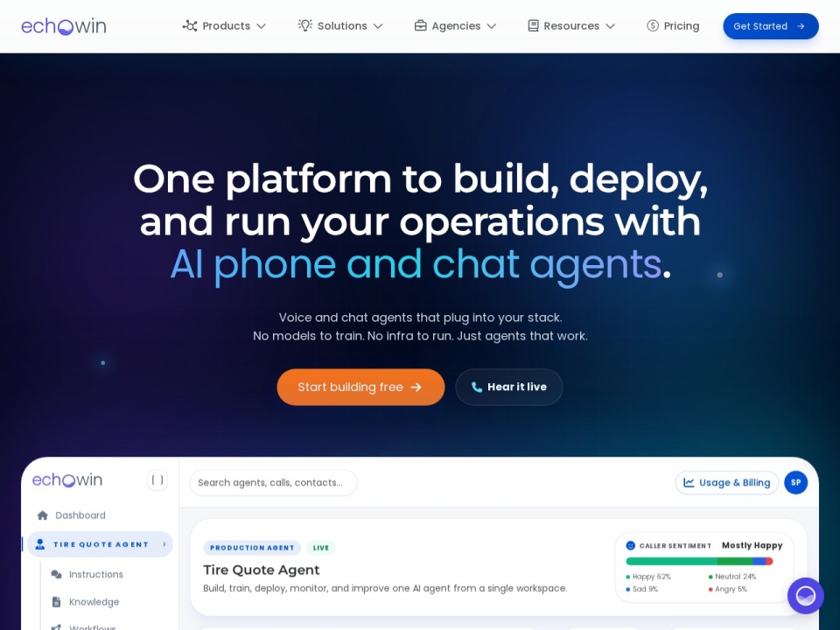Click the Pricing dollar icon
Screen dimensions: 840x630
653,25
